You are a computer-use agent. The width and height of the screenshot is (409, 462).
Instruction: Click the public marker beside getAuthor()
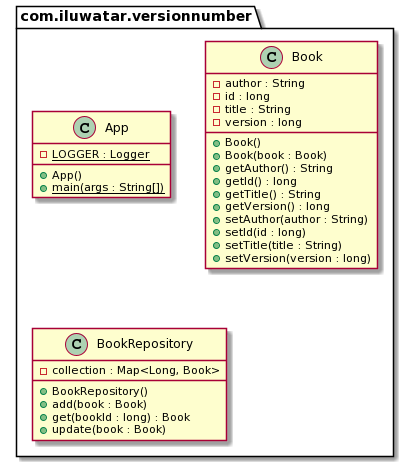(x=216, y=169)
